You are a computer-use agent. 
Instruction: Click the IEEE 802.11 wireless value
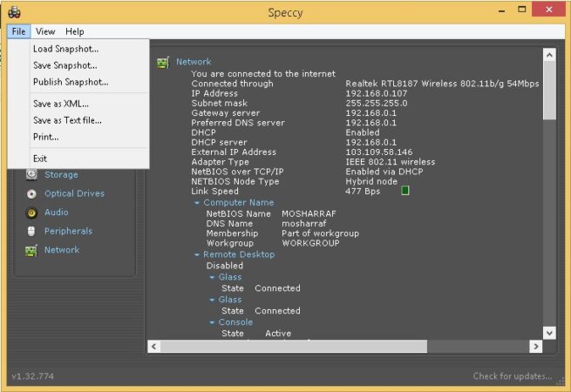click(x=391, y=162)
